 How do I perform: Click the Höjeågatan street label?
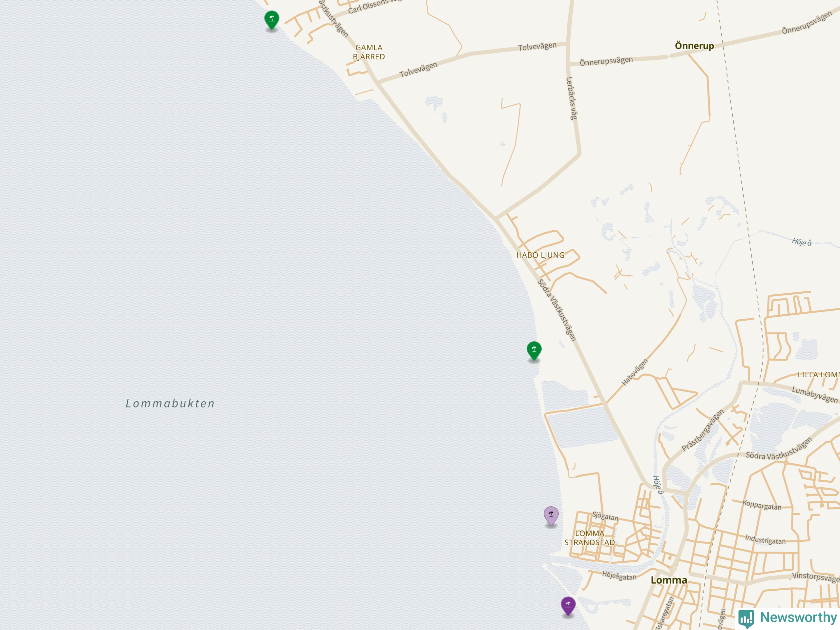pyautogui.click(x=619, y=576)
